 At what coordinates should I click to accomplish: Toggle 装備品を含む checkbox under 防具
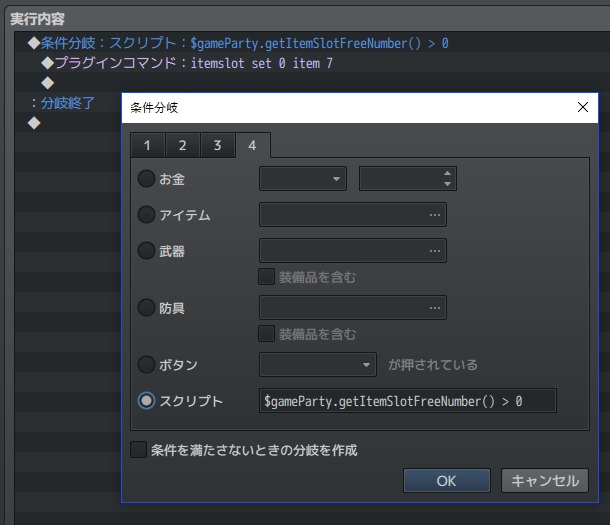coord(267,334)
